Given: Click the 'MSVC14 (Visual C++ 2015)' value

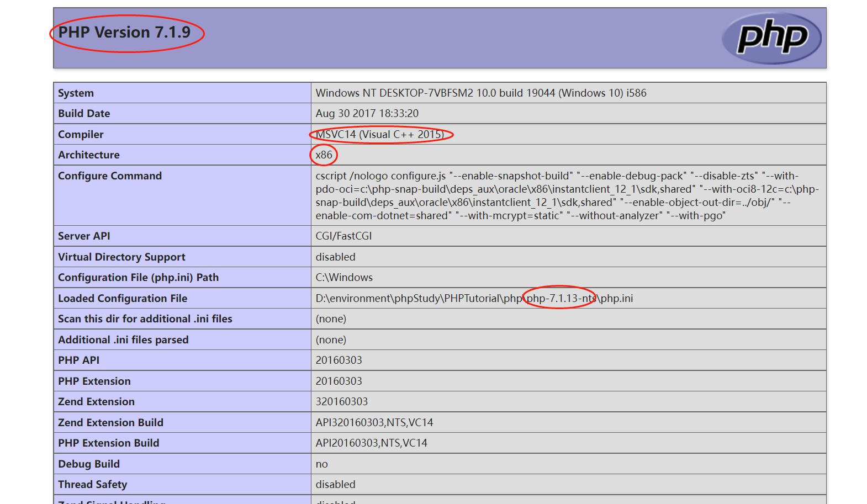Looking at the screenshot, I should [x=380, y=135].
